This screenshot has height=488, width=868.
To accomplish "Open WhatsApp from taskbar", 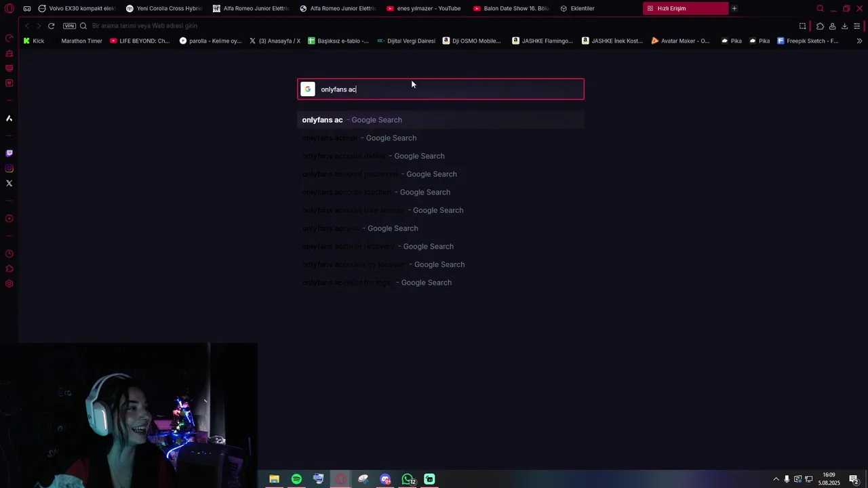I will click(x=408, y=479).
